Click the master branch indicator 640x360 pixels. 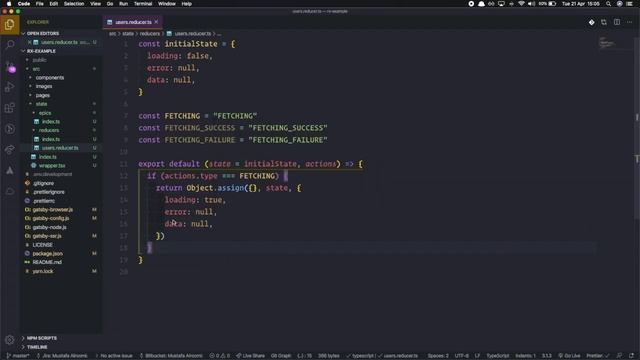tap(18, 356)
